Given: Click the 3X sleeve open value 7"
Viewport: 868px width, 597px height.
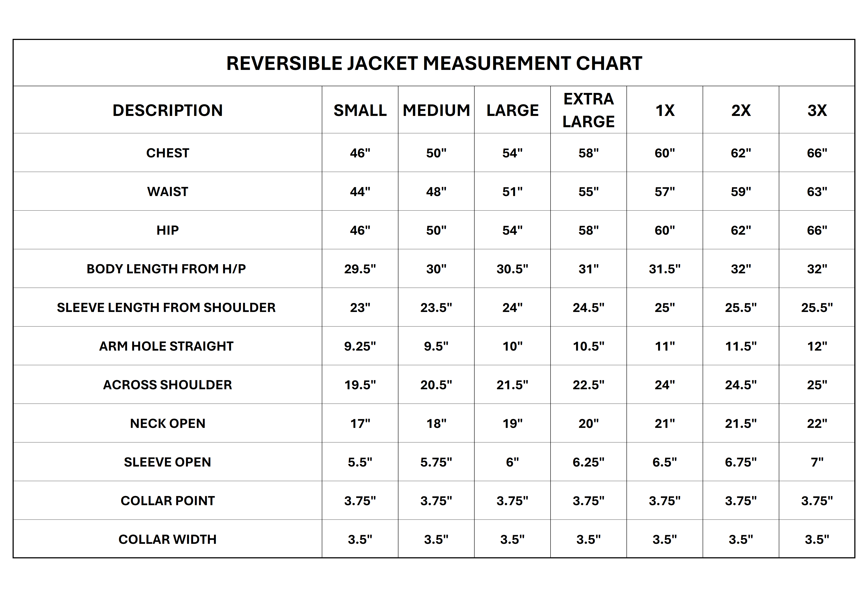Looking at the screenshot, I should pos(817,462).
